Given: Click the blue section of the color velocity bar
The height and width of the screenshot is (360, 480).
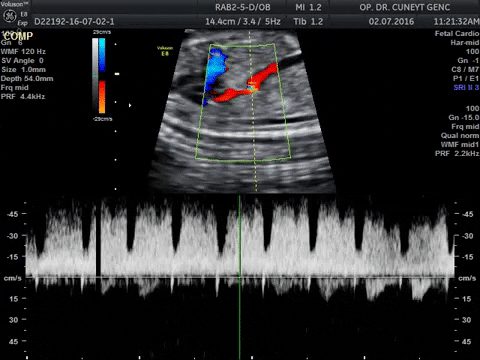Looking at the screenshot, I should [x=102, y=55].
